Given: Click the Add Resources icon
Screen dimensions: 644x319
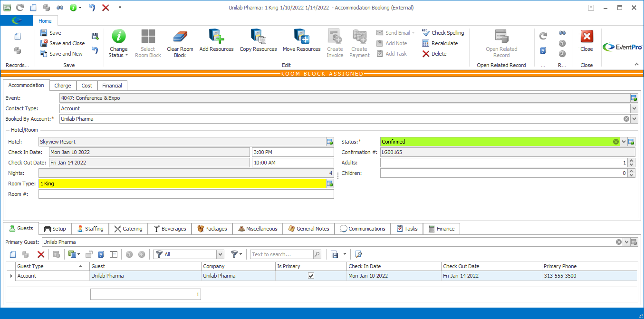Looking at the screenshot, I should (216, 37).
